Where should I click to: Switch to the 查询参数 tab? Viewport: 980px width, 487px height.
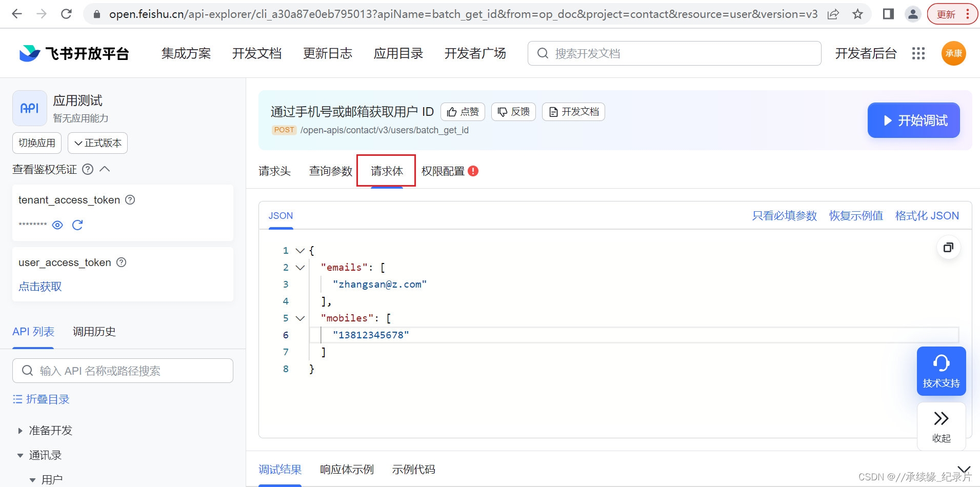click(x=331, y=171)
